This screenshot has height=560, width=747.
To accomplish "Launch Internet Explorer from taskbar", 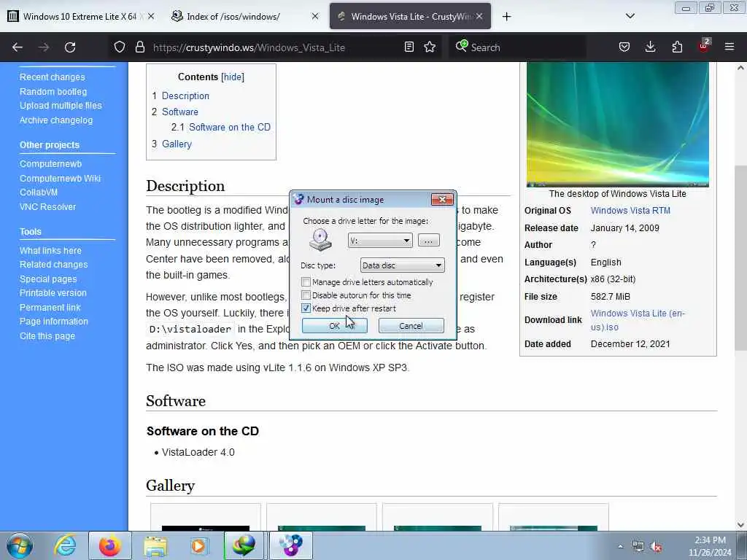I will click(65, 545).
